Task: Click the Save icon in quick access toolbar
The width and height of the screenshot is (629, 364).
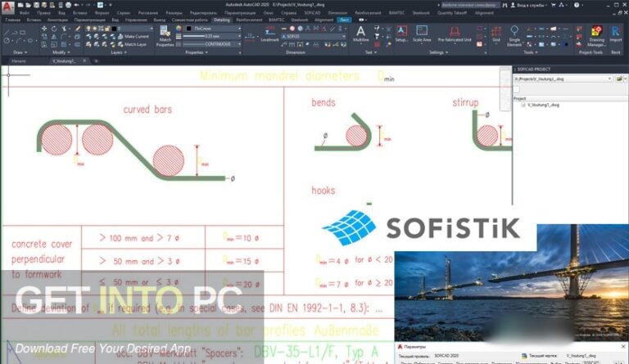Action: [x=37, y=5]
